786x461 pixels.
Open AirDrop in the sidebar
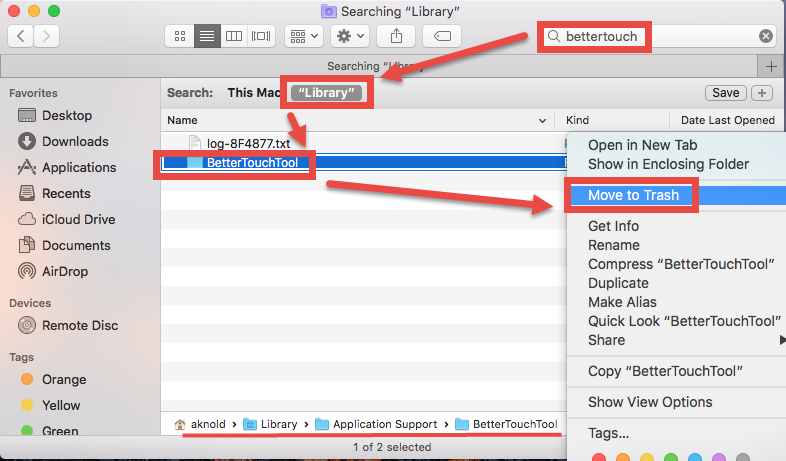pos(65,272)
